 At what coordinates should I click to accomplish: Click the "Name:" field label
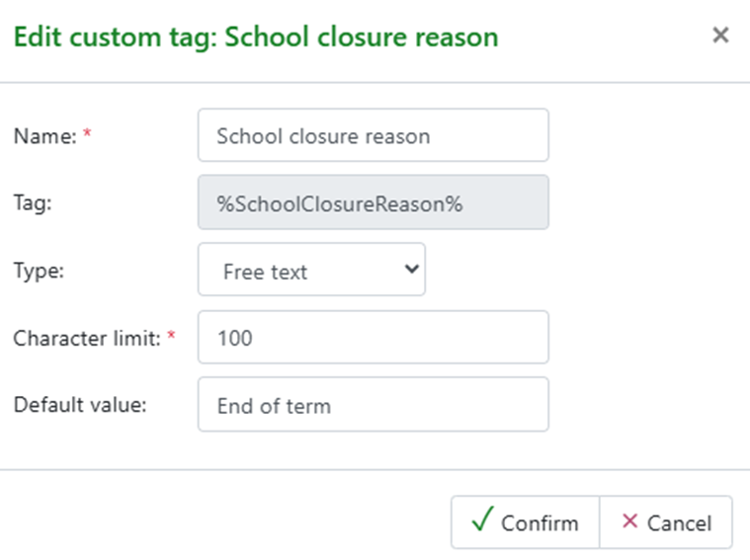pos(44,137)
